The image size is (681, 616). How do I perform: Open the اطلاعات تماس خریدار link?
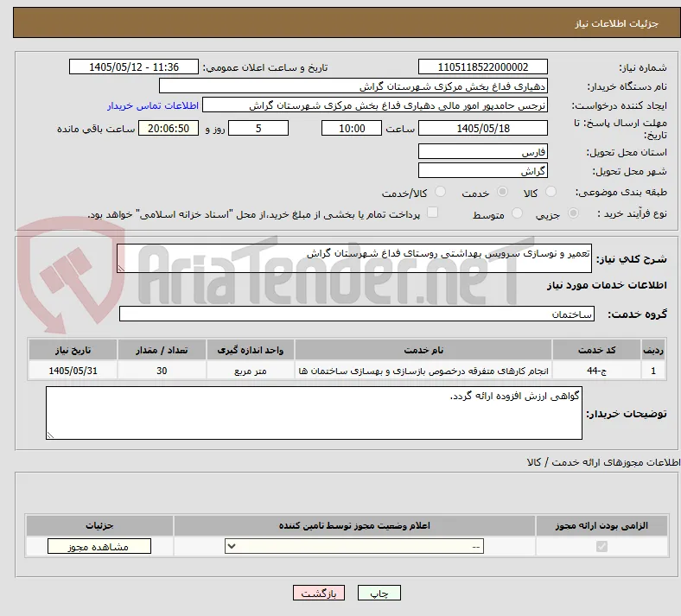pyautogui.click(x=153, y=105)
